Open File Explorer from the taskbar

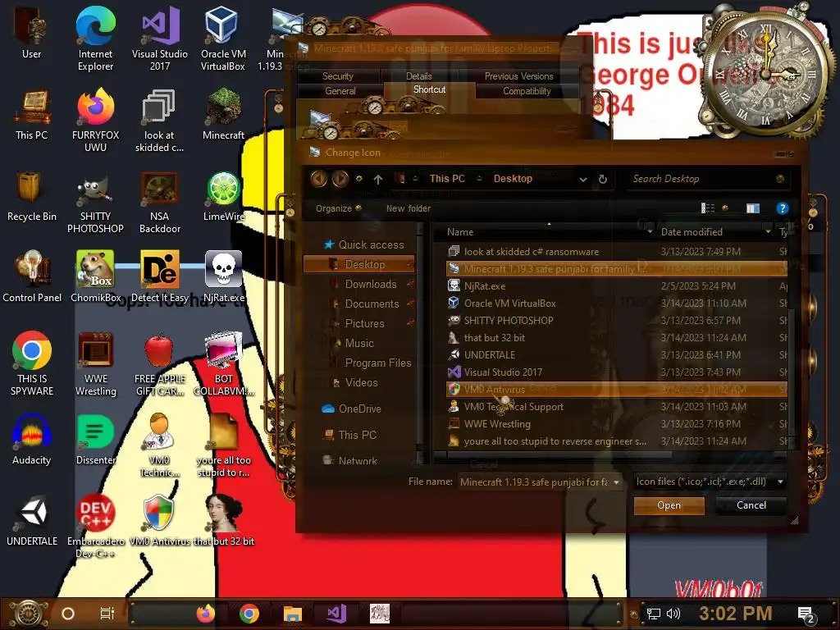[x=293, y=614]
